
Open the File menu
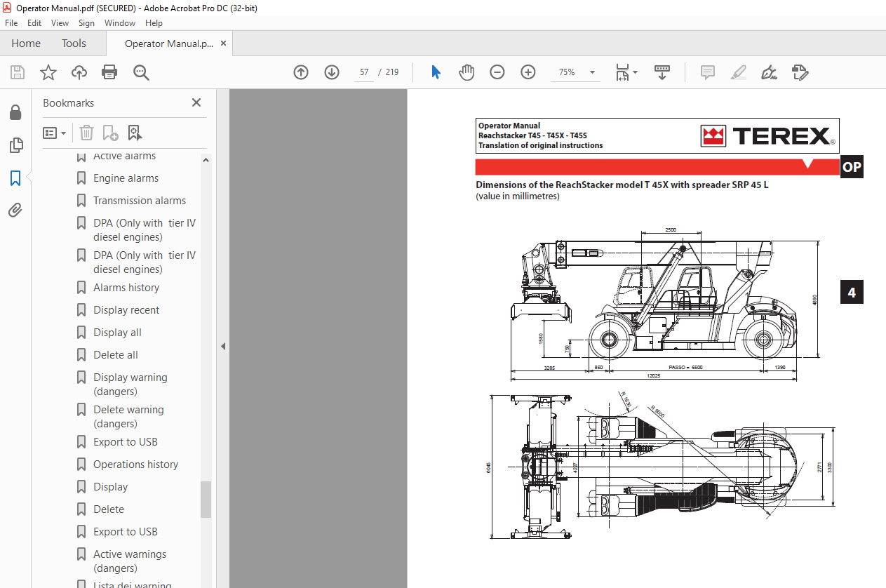click(x=11, y=22)
